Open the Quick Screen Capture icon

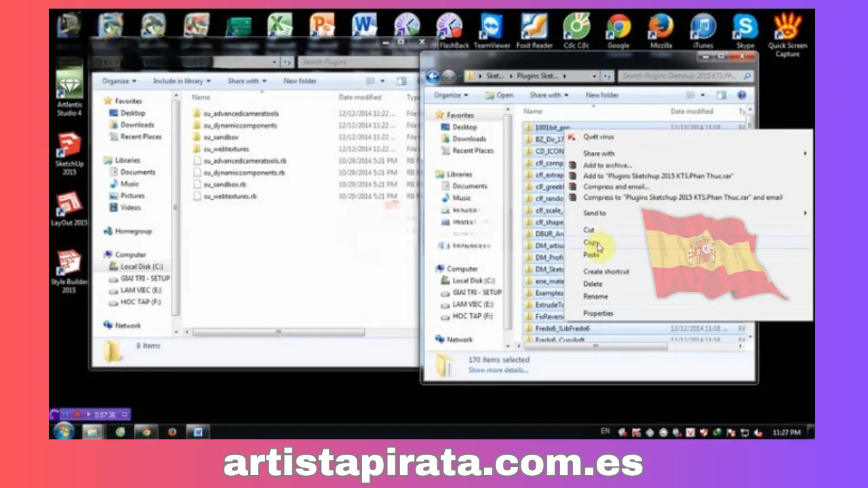[x=787, y=34]
